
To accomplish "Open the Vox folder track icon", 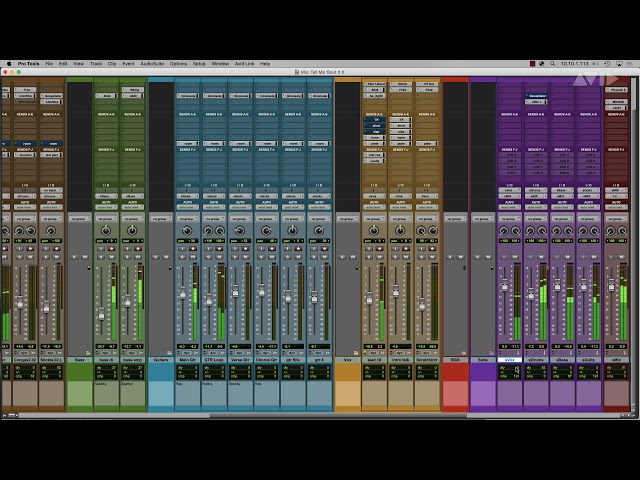I will [x=356, y=353].
